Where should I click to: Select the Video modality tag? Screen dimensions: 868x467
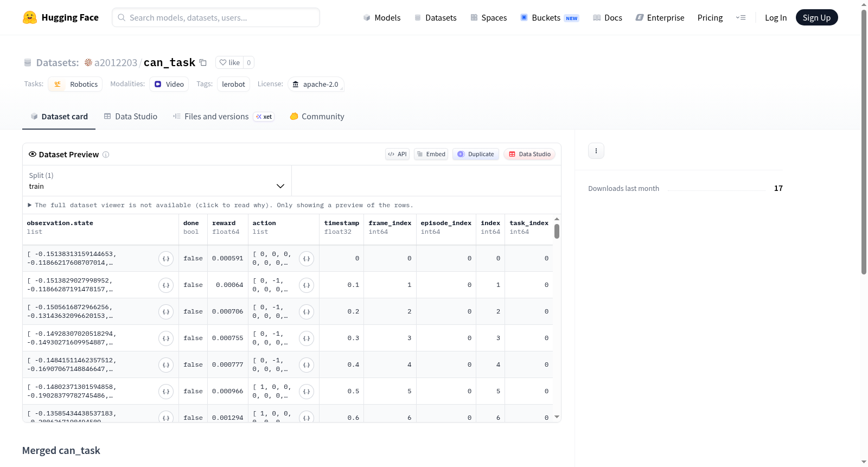pos(169,84)
